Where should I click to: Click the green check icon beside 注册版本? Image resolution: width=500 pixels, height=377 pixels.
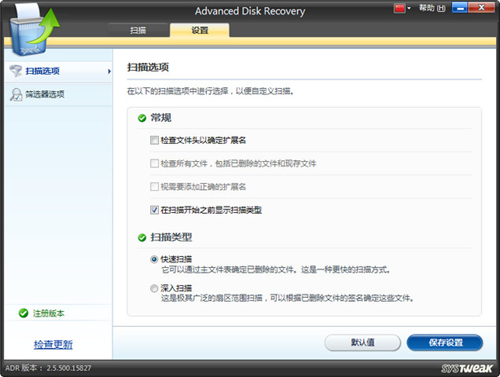(23, 313)
